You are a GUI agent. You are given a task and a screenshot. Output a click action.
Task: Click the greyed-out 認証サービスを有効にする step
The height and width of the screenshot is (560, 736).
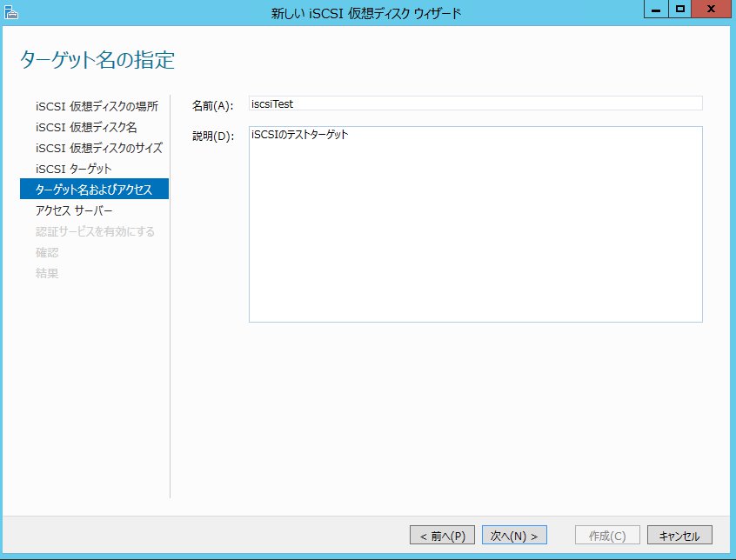(95, 231)
